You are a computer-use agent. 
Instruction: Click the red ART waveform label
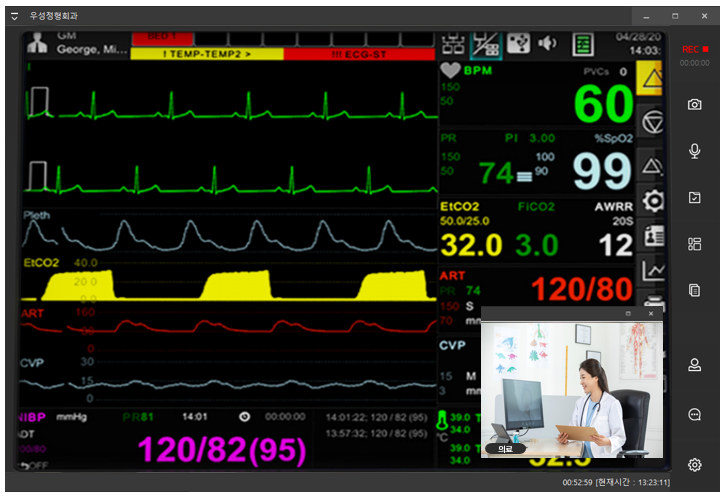(x=32, y=313)
